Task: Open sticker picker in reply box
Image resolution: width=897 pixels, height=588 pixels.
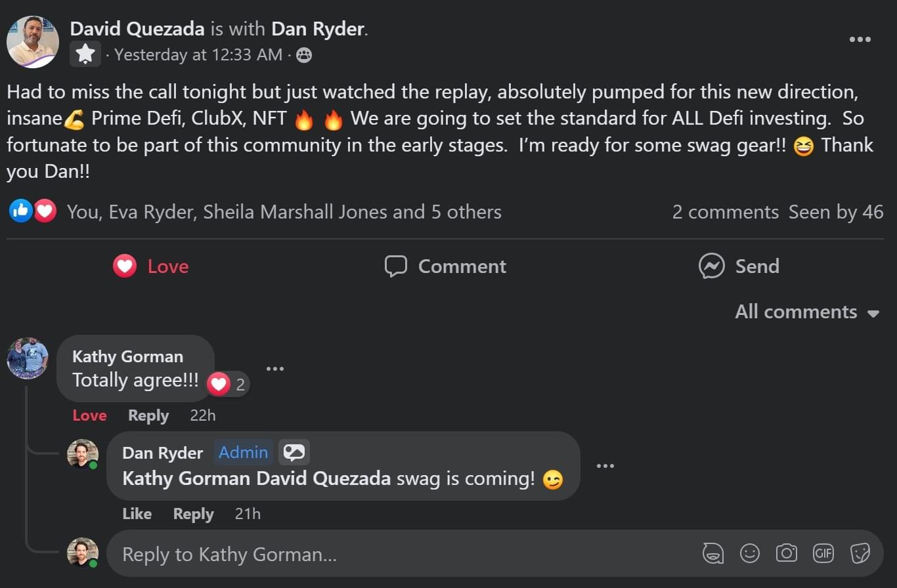Action: click(x=860, y=553)
